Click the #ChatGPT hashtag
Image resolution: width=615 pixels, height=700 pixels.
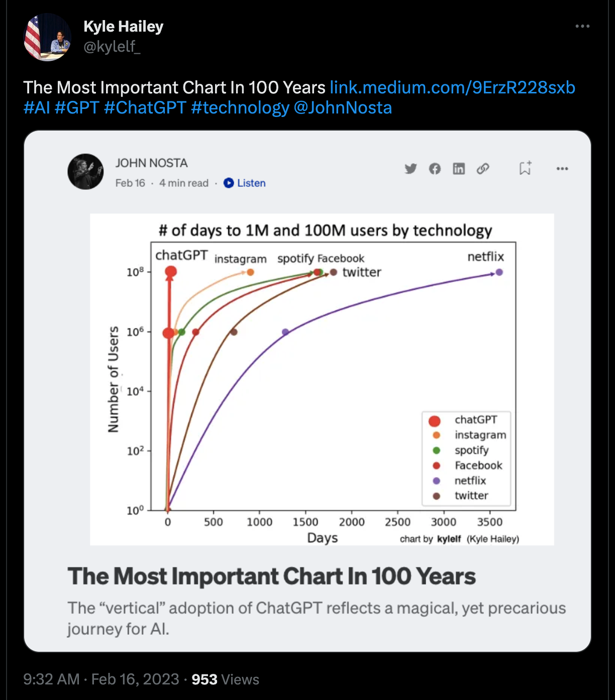coord(145,107)
